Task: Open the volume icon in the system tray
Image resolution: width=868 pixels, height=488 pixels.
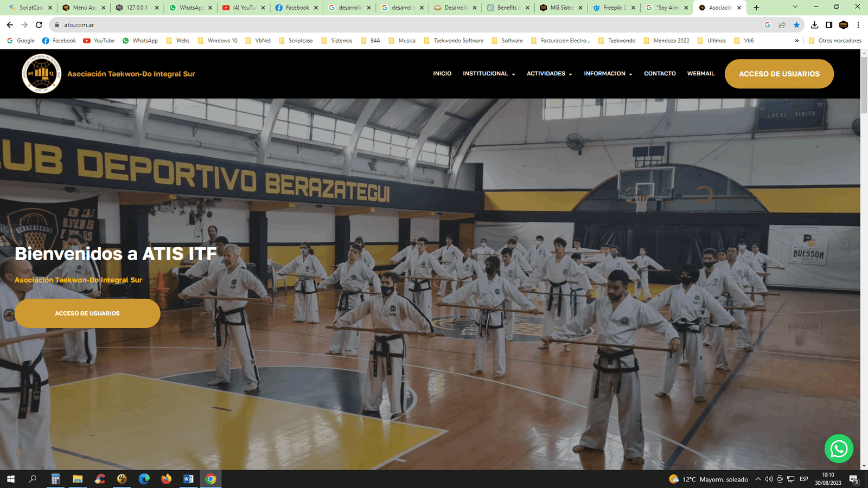Action: [x=769, y=479]
